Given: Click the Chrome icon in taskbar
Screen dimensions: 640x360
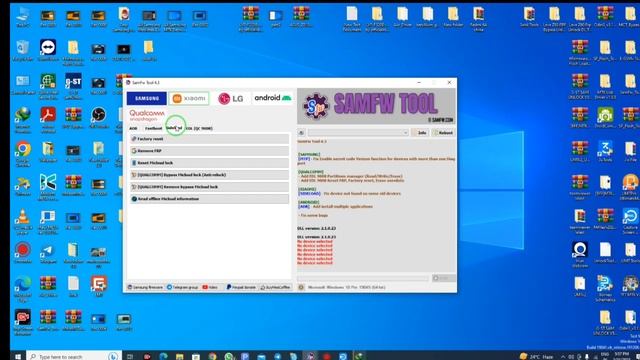Looking at the screenshot, I should coord(212,356).
